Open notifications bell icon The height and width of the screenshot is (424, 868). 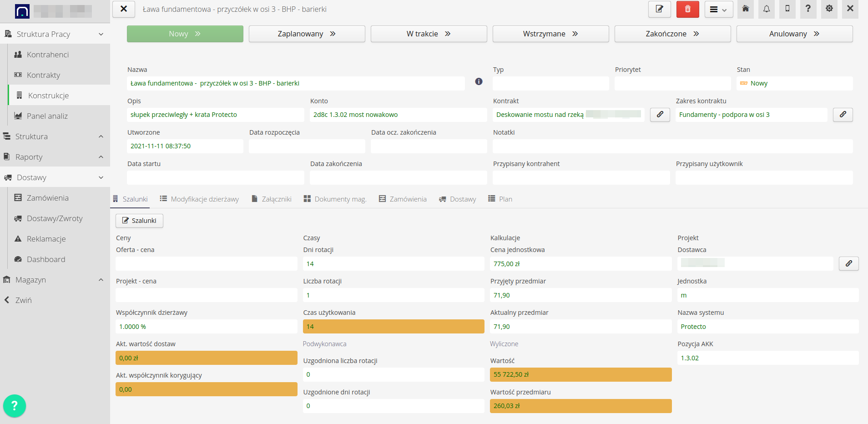click(x=766, y=9)
